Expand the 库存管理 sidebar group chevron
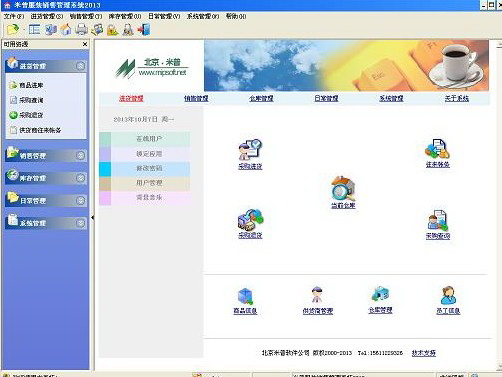Screen dimensions: 502x377 pos(80,178)
